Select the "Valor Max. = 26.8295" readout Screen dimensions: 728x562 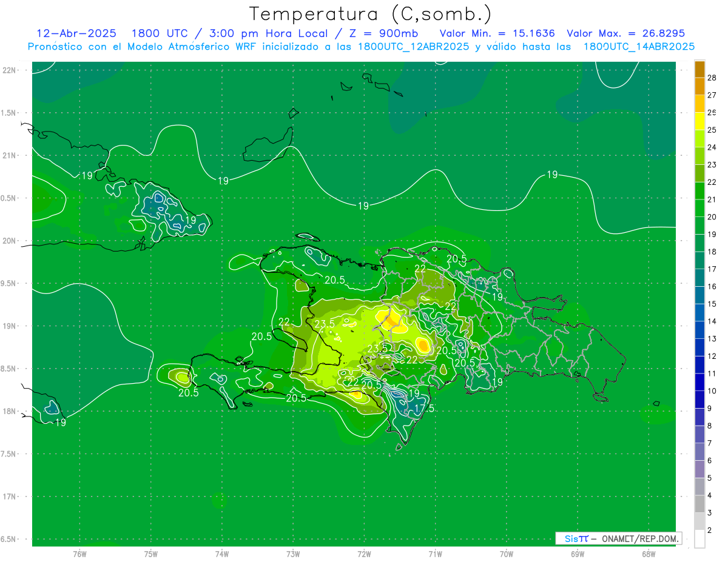[625, 33]
